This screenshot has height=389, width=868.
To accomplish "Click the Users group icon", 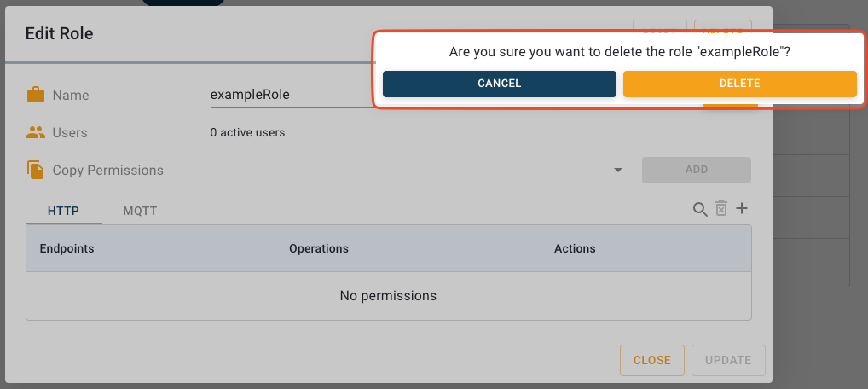I will tap(36, 133).
